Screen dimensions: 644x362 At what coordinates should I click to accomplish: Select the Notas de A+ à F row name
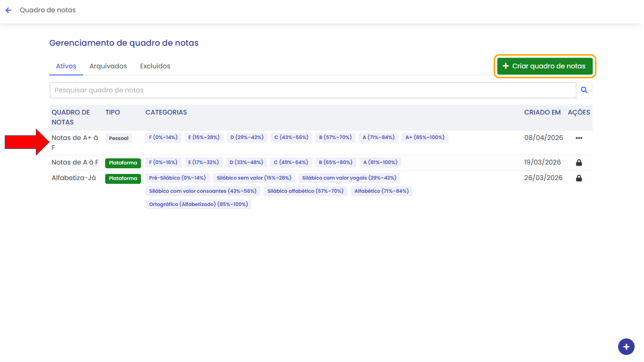click(x=75, y=142)
